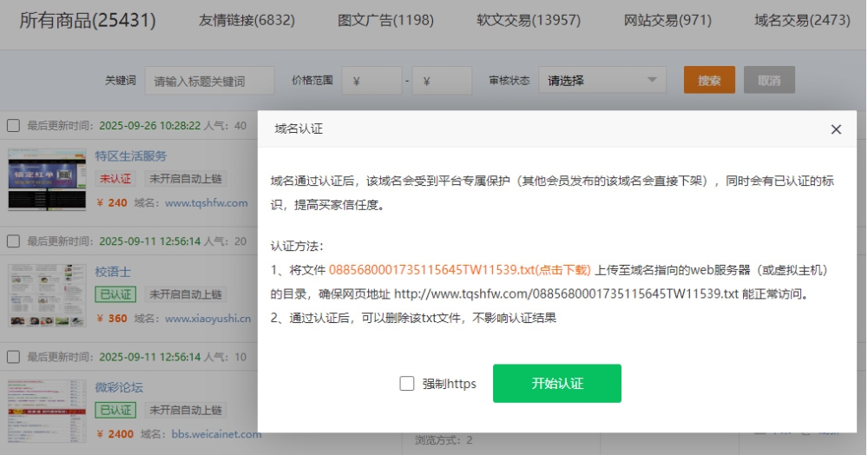Click the 所有商品(25431) tab
Viewport: 868px width, 455px height.
coord(88,20)
